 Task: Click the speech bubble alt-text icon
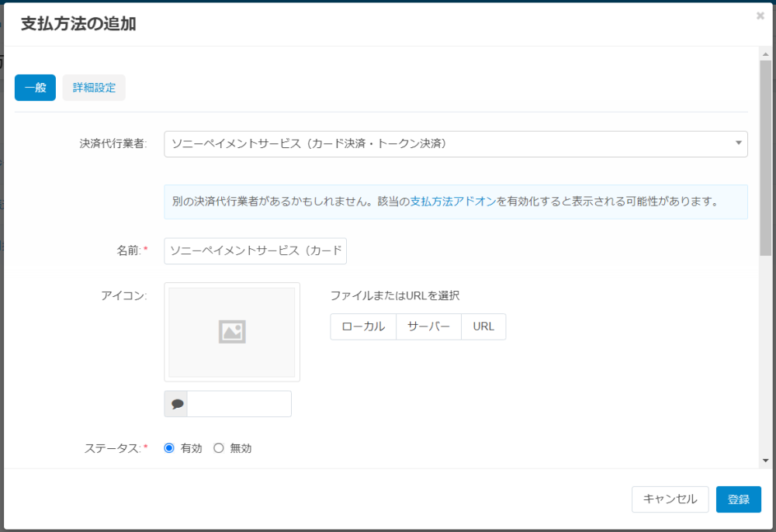(177, 404)
